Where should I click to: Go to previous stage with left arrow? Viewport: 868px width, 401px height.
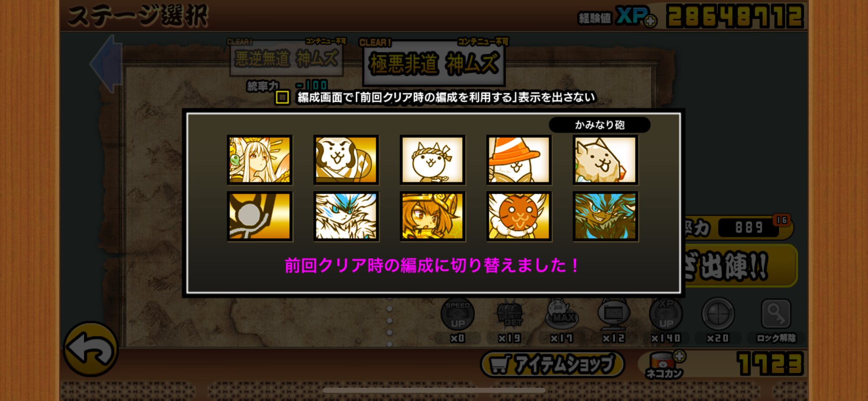(x=106, y=64)
